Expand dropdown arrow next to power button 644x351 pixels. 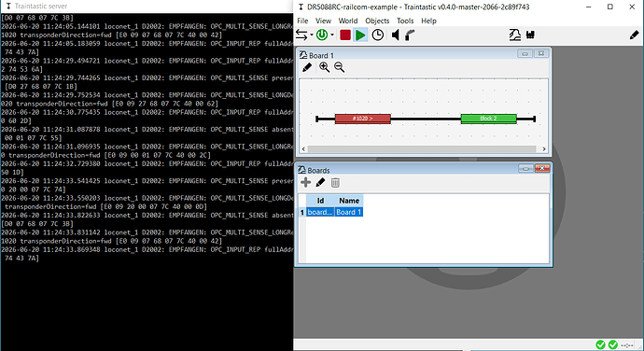pos(332,35)
